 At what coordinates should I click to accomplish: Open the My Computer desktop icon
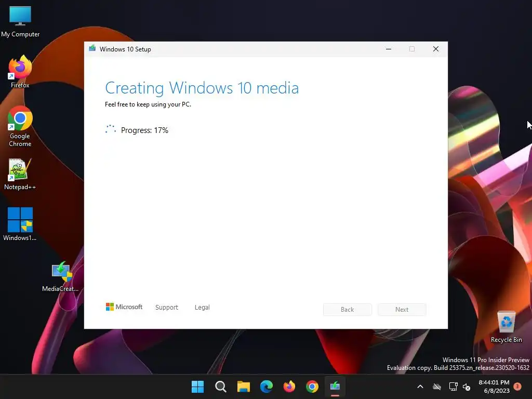(20, 22)
